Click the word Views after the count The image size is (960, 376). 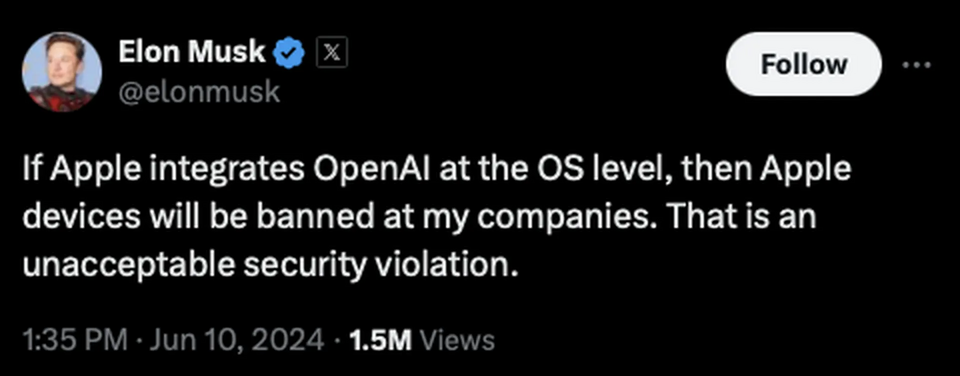(454, 340)
